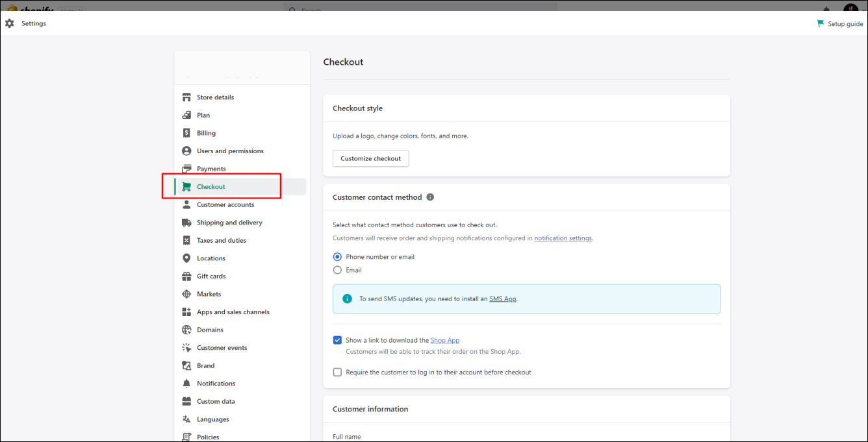Click the Customize checkout button
Image resolution: width=868 pixels, height=442 pixels.
coord(371,158)
